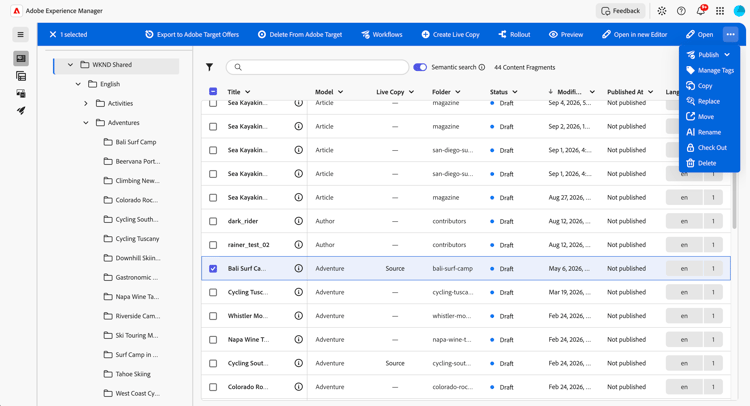Show info for Cycling Sout... fragment

(x=298, y=363)
